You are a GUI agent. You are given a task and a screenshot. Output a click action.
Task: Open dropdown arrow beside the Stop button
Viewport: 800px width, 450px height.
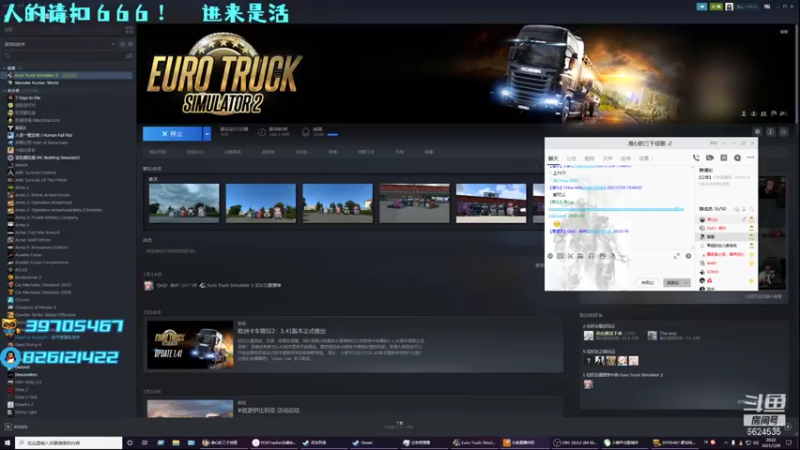pos(207,134)
